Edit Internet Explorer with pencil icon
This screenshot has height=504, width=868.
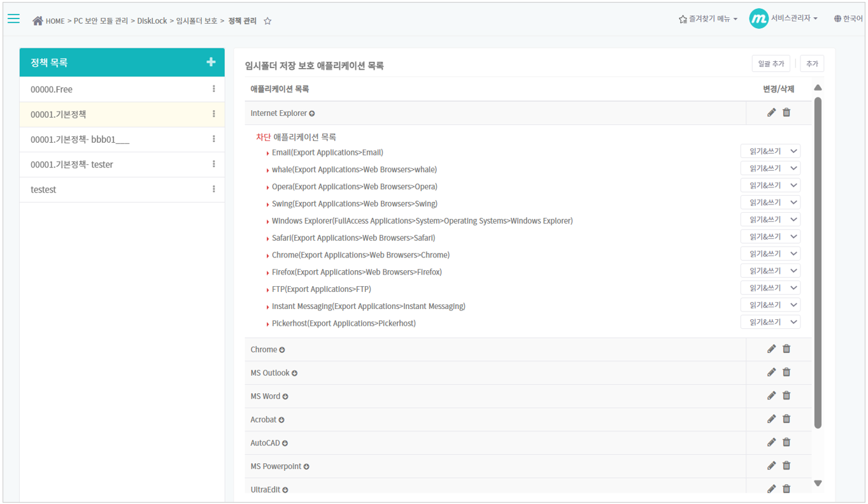click(x=771, y=112)
